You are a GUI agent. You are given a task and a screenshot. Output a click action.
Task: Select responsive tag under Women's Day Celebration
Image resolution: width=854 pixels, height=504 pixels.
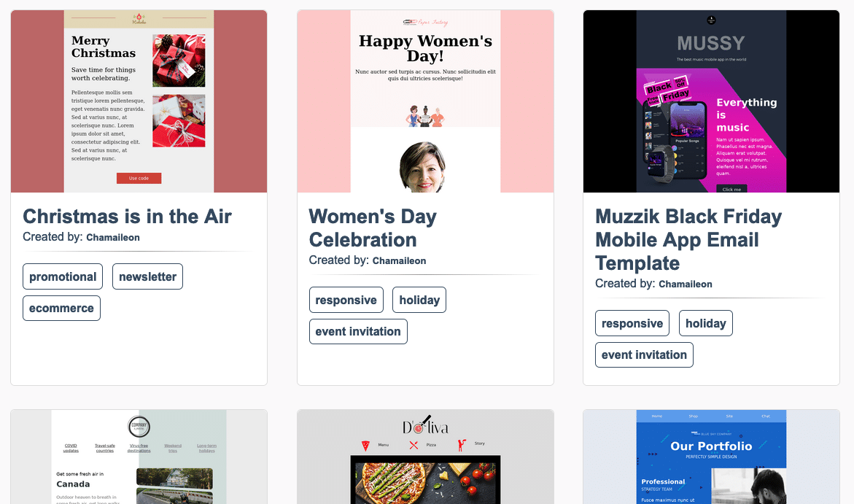click(x=346, y=301)
